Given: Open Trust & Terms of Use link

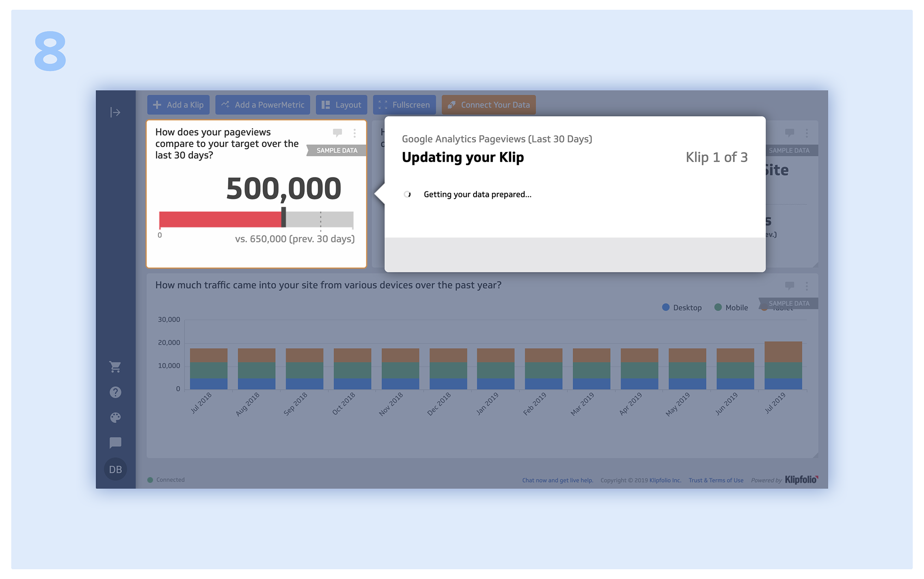Looking at the screenshot, I should (716, 480).
